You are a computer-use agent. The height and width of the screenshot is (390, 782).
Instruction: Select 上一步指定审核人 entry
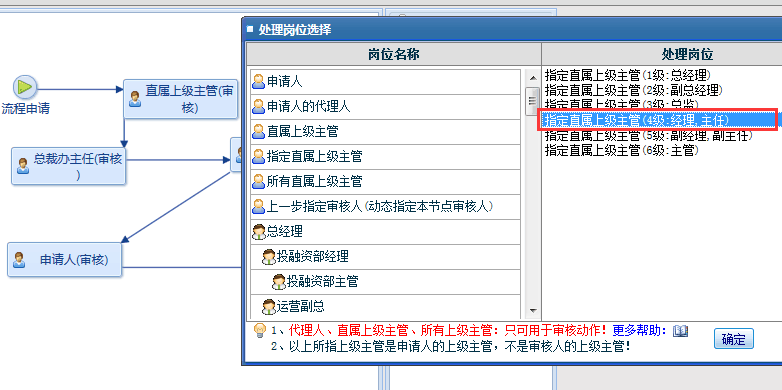385,206
